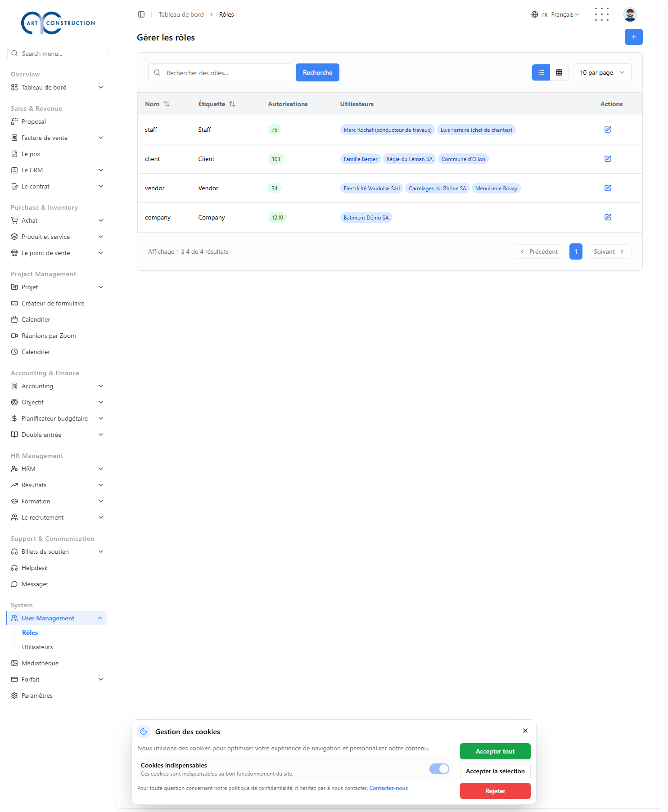Toggle the sidebar collapse icon
Screen dimensions: 668x812
point(141,14)
